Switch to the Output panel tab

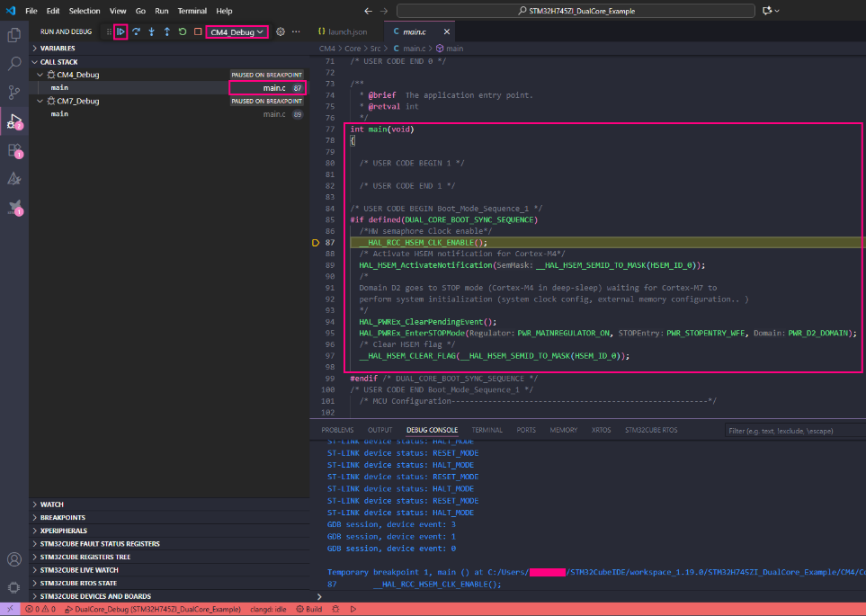pos(379,430)
